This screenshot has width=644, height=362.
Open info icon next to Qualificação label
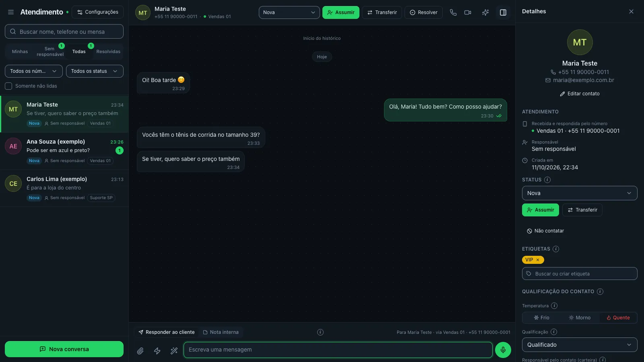[x=554, y=332]
